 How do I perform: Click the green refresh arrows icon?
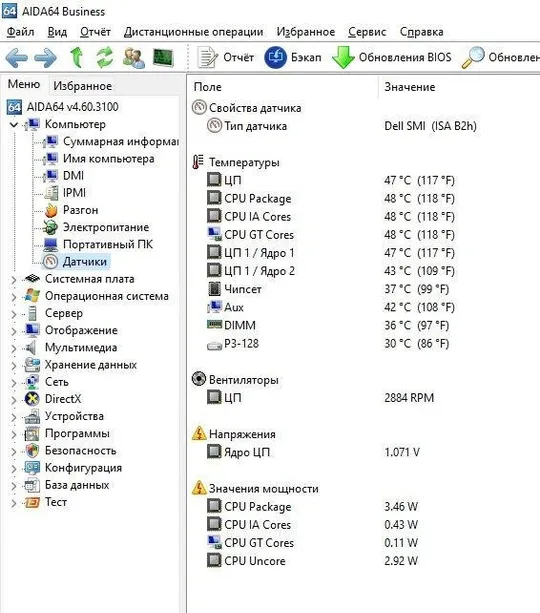coord(105,57)
